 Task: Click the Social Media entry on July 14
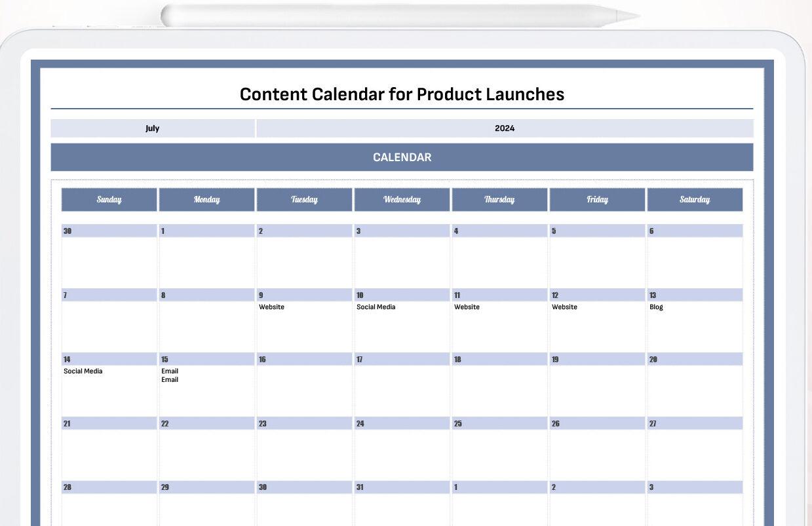tap(83, 371)
